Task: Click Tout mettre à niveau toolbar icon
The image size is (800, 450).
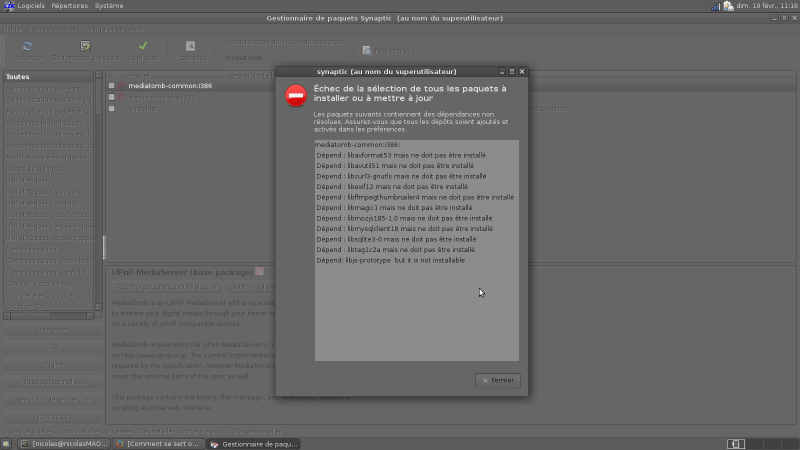Action: pos(85,46)
